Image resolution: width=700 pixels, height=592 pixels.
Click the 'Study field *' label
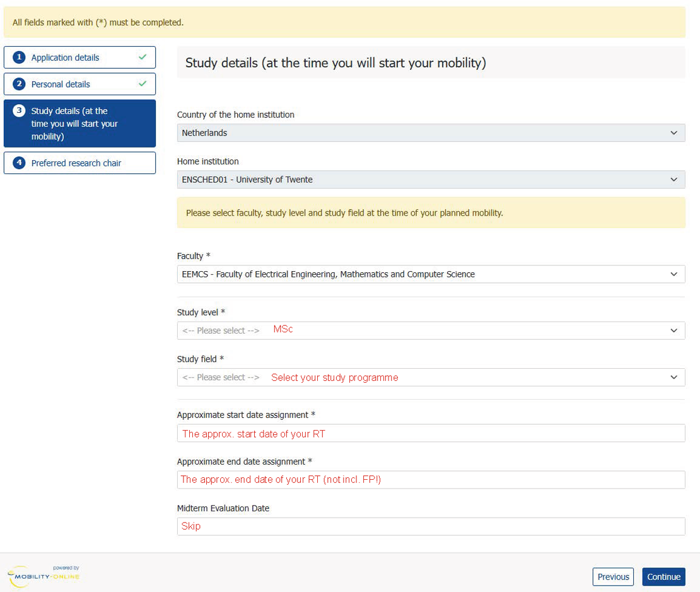201,359
